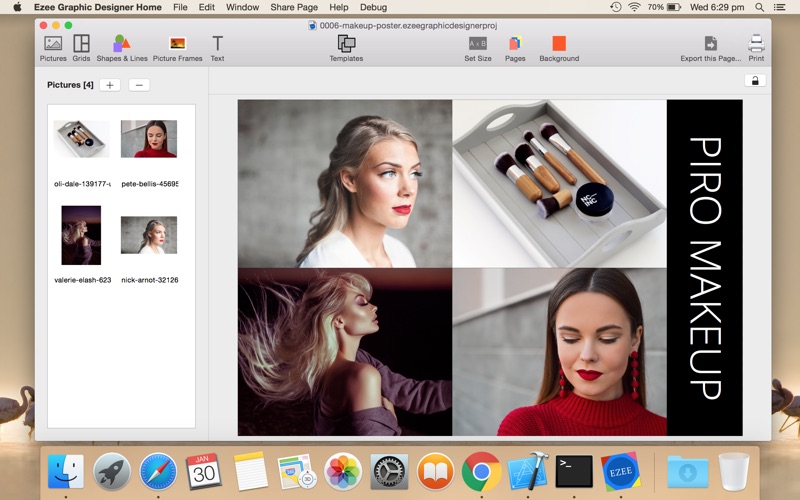
Task: Click the 'oli-dale-139177' file name
Action: (82, 184)
